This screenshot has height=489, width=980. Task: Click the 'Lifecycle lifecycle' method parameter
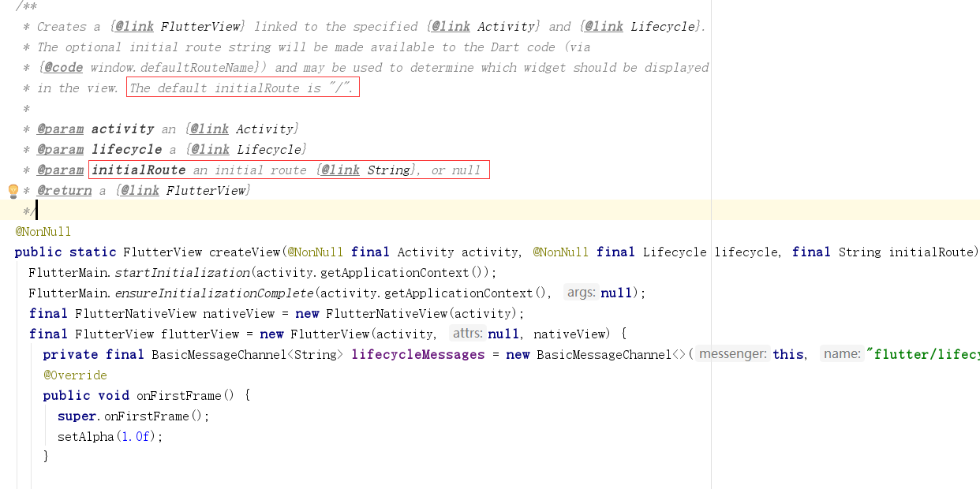[711, 252]
